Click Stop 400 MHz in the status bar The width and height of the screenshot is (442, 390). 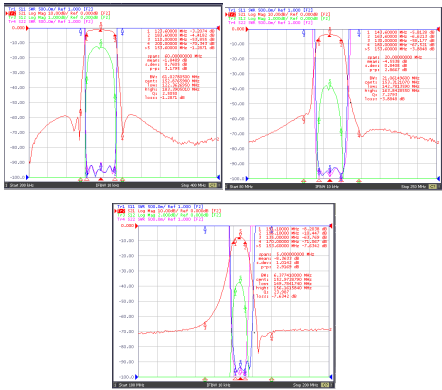click(194, 185)
